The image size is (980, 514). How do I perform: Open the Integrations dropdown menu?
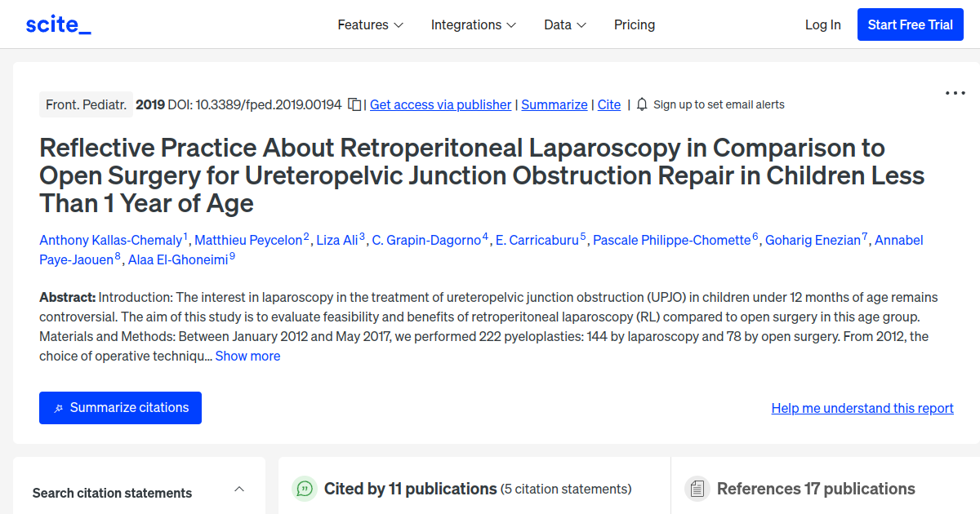point(474,24)
